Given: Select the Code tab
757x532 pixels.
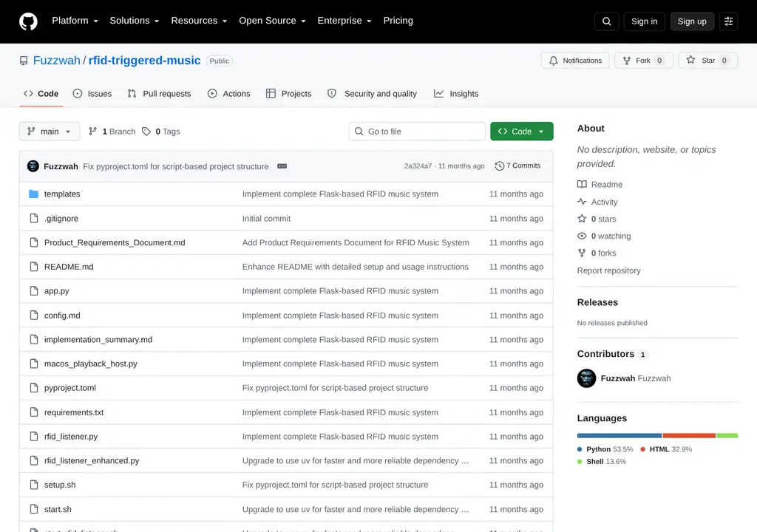Looking at the screenshot, I should (x=41, y=94).
